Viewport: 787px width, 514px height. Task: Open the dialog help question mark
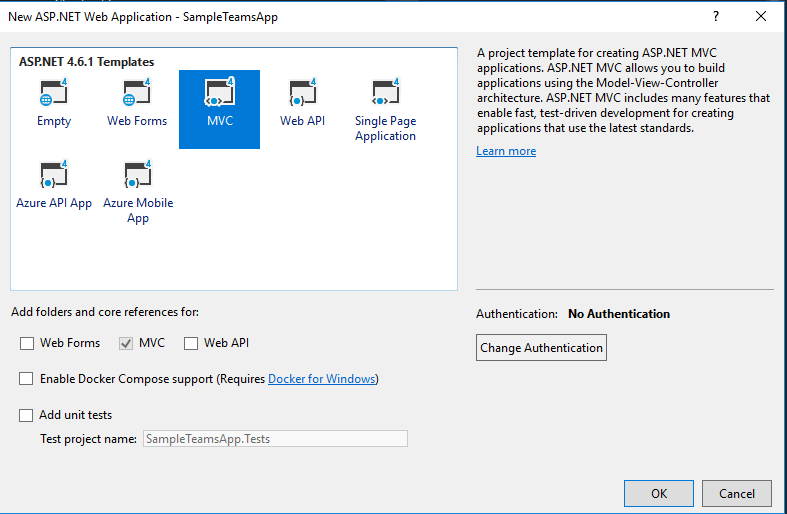[x=716, y=16]
